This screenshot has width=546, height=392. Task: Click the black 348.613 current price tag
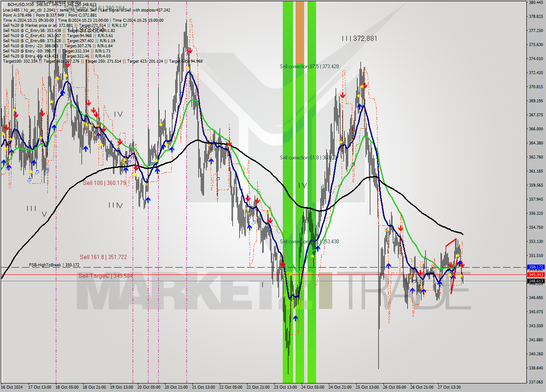pyautogui.click(x=536, y=281)
